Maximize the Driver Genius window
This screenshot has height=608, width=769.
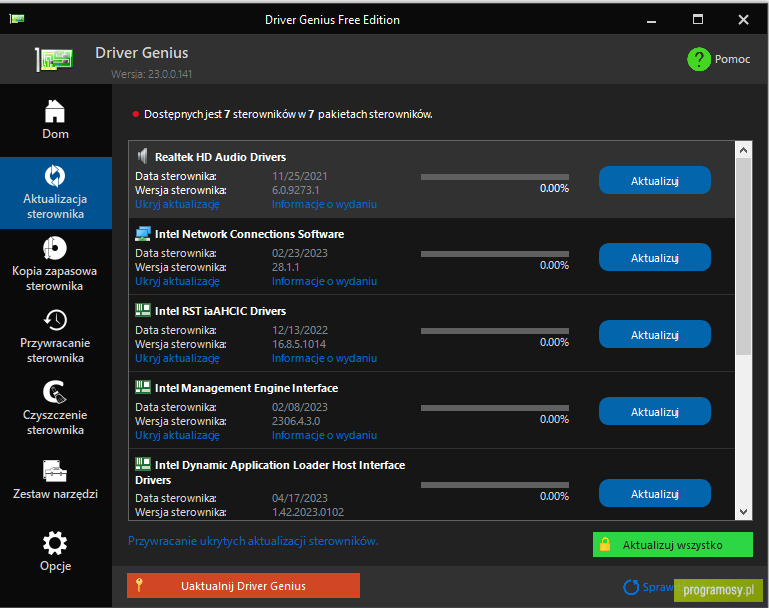point(698,20)
